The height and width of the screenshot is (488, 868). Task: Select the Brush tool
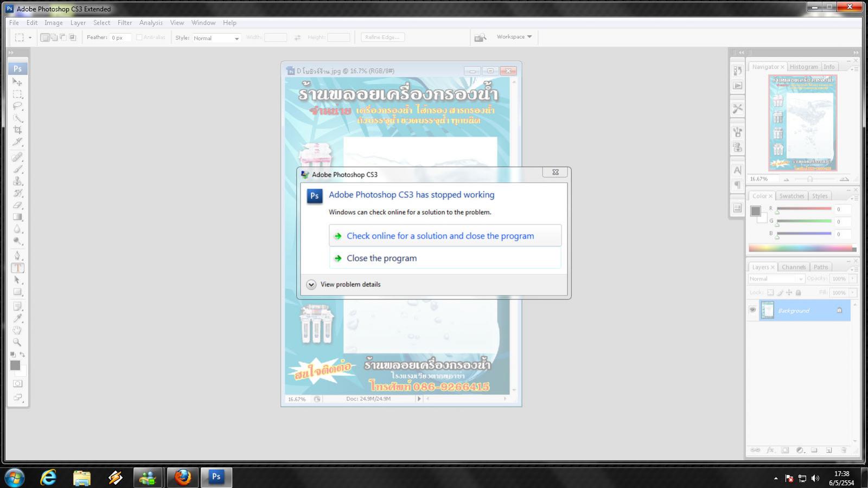tap(17, 169)
